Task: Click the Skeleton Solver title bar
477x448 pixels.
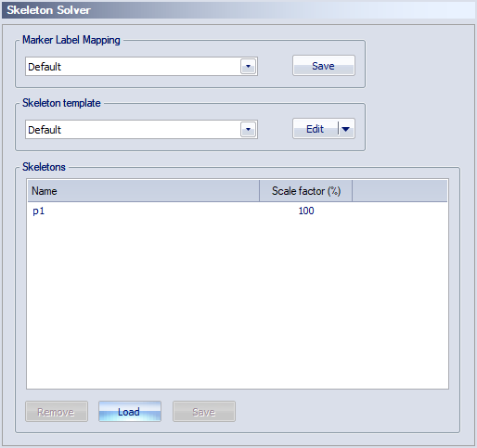Action: coord(238,10)
